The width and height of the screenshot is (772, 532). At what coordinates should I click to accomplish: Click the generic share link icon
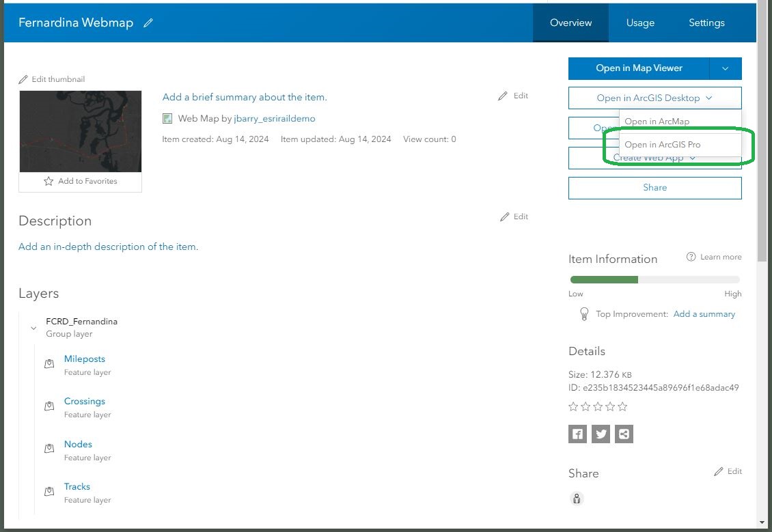point(624,434)
